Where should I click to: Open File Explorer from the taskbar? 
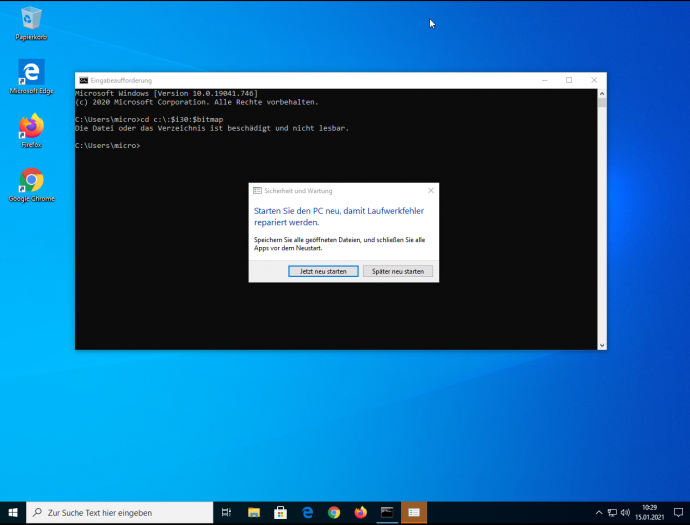click(x=254, y=512)
